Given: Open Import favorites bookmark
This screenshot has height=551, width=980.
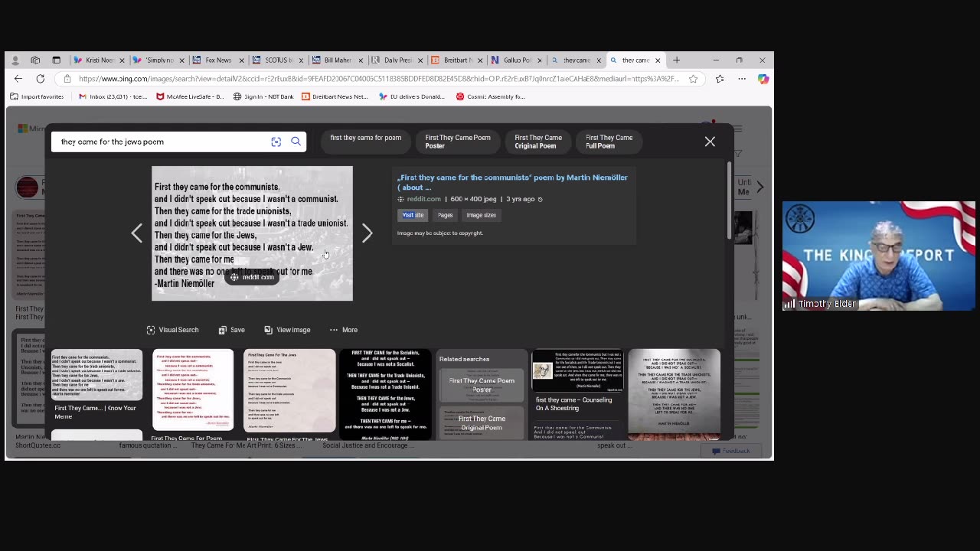Looking at the screenshot, I should (x=37, y=96).
